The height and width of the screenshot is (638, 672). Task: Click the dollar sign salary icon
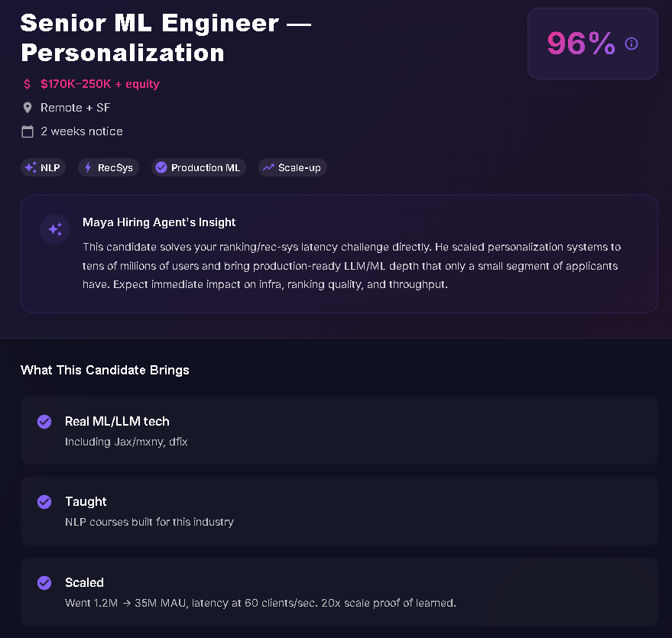(x=28, y=84)
